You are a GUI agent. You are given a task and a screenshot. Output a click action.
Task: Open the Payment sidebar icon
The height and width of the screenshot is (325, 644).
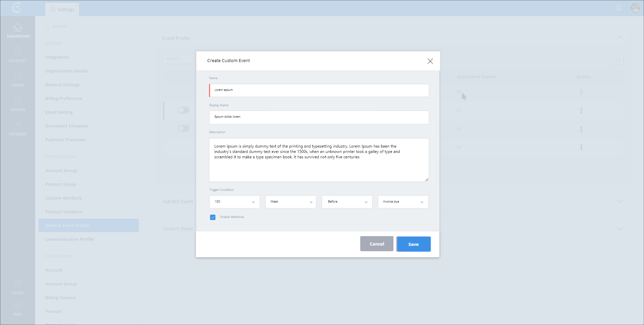(18, 126)
